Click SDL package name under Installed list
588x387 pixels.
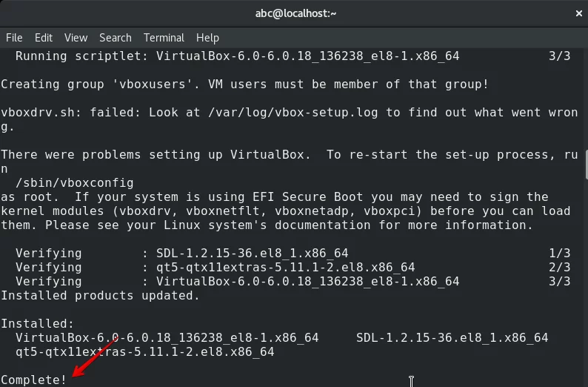tap(452, 338)
